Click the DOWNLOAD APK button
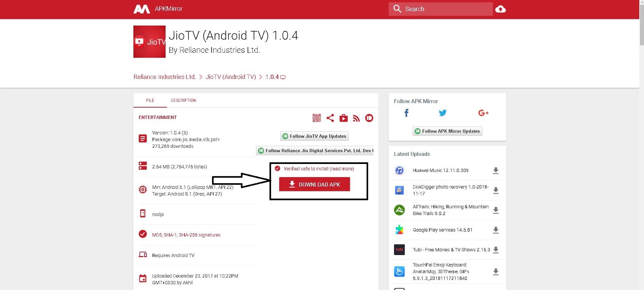This screenshot has height=290, width=644. (x=314, y=184)
